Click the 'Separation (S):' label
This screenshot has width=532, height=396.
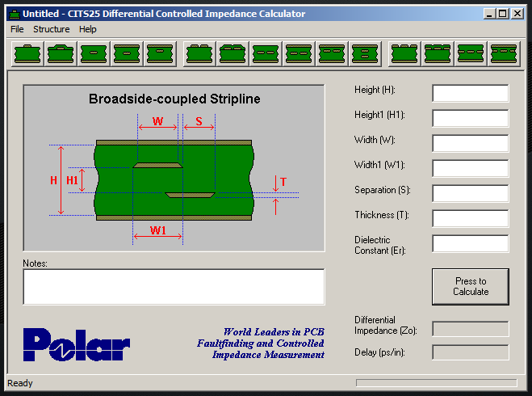tap(383, 190)
